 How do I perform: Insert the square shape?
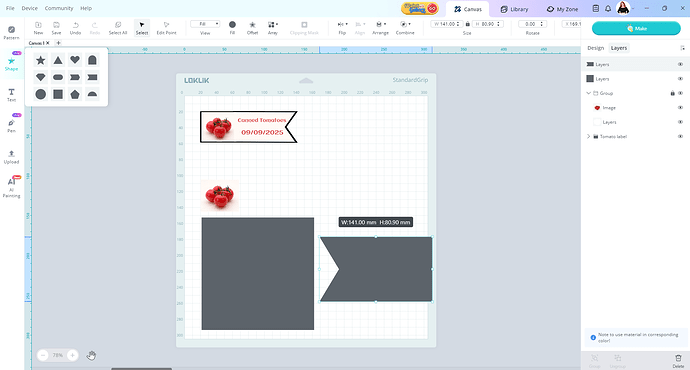click(58, 94)
